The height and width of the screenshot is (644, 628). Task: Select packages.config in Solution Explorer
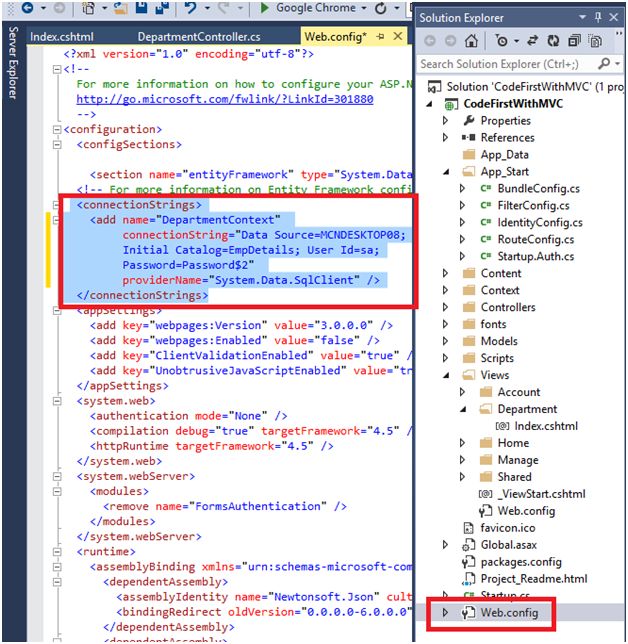521,561
